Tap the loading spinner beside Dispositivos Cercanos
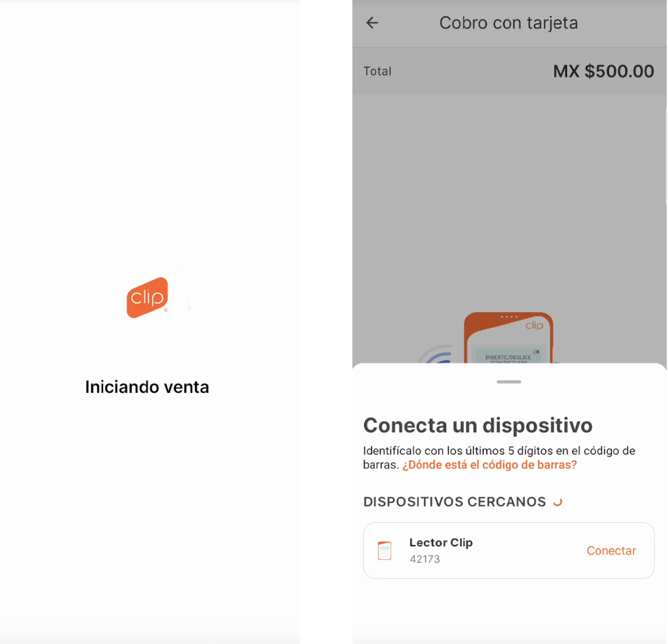The width and height of the screenshot is (668, 644). (558, 502)
